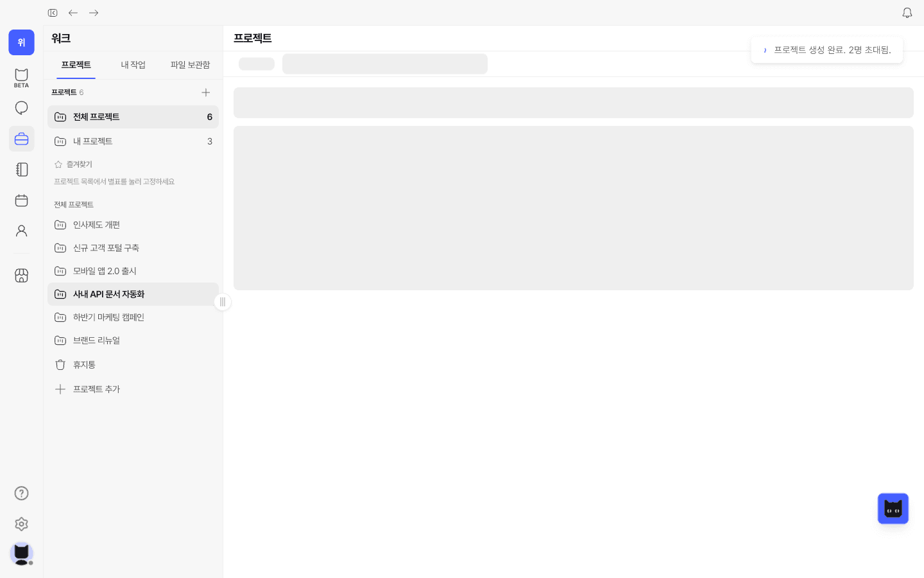
Task: Go back with the left arrow
Action: (73, 13)
